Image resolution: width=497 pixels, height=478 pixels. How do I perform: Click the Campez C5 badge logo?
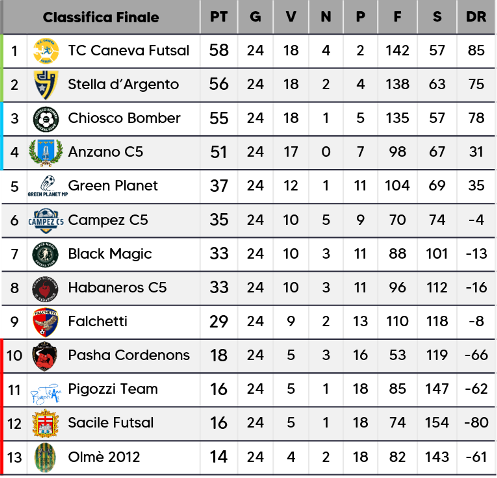(x=46, y=220)
